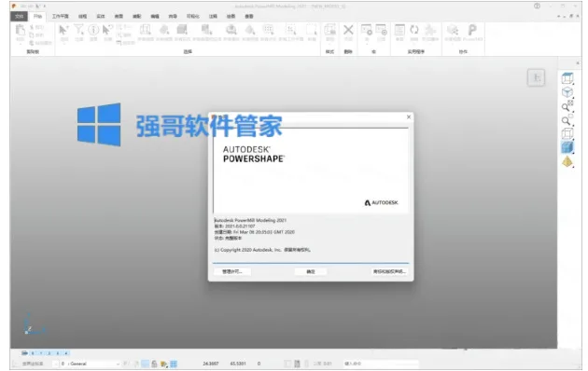Toggle the blue grid icon in status bar
Image resolution: width=588 pixels, height=371 pixels.
(x=174, y=364)
